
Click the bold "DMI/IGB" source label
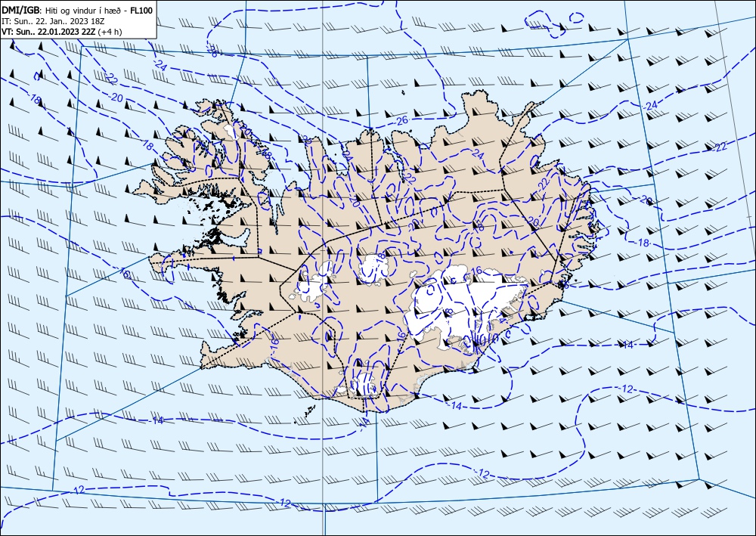(22, 11)
